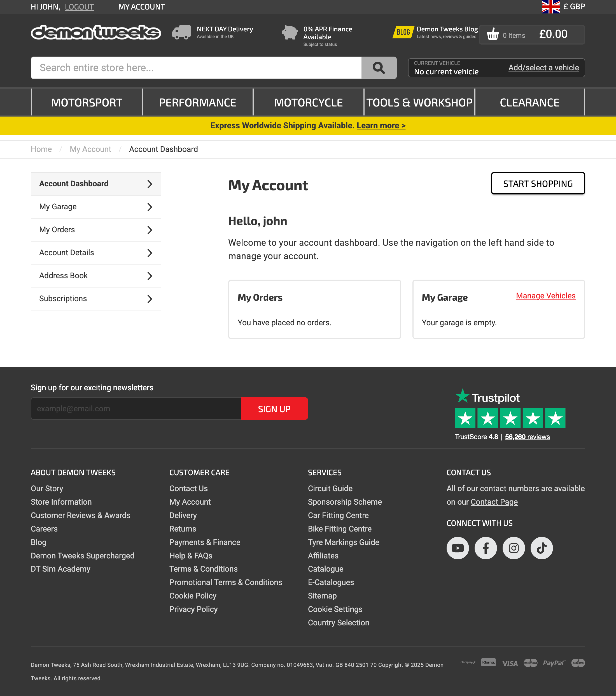Screen dimensions: 616x696
Task: Focus the newsletter email input field
Action: [136, 409]
